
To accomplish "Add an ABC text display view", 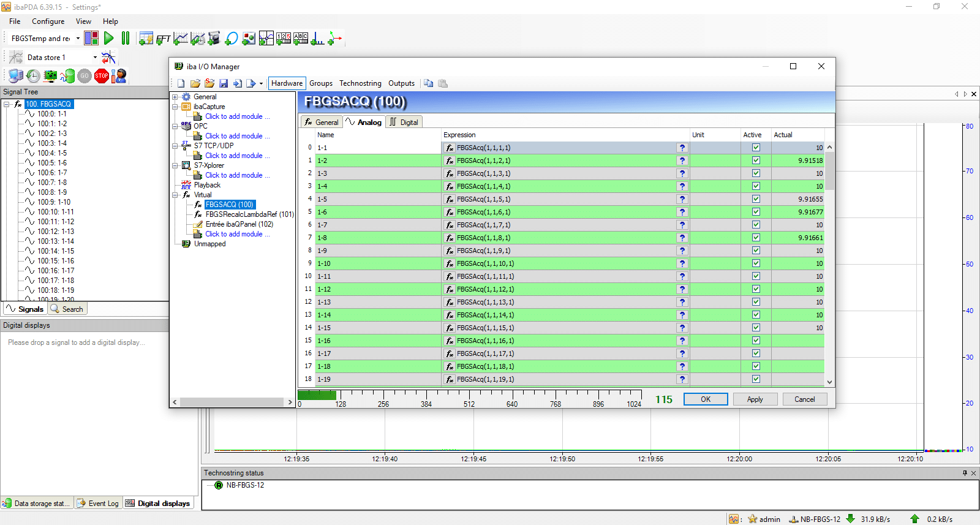I will click(x=300, y=39).
